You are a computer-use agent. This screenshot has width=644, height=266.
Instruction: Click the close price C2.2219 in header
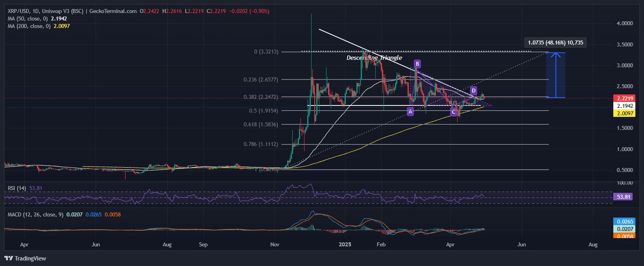coord(216,11)
